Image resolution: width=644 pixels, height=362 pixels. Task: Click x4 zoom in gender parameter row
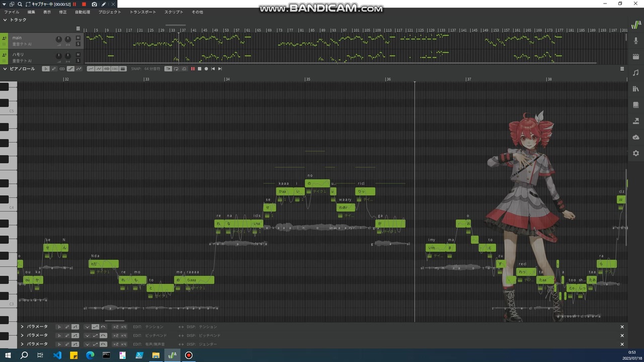[x=124, y=344]
